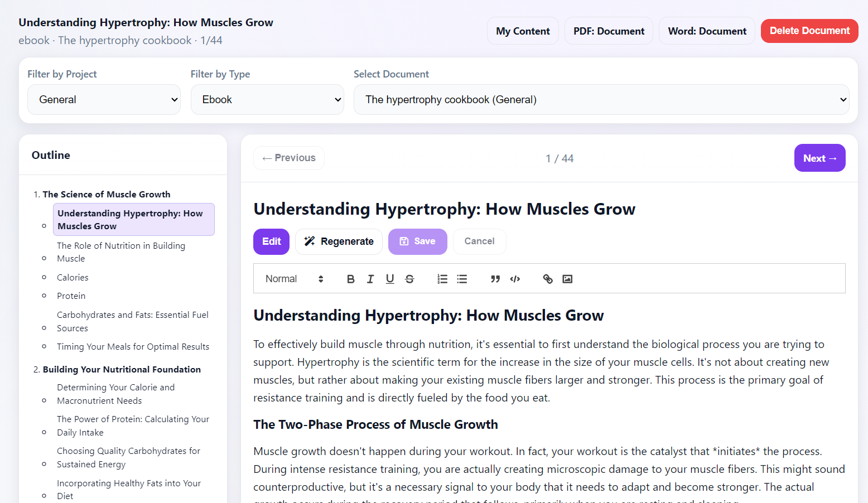Open the Filter by Project dropdown
Viewport: 868px width, 503px height.
(104, 100)
